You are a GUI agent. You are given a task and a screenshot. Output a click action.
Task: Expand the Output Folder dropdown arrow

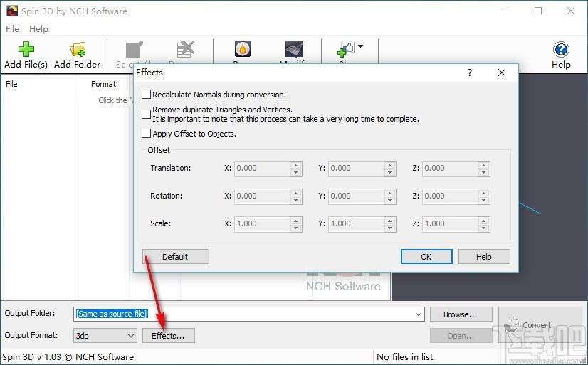point(419,314)
